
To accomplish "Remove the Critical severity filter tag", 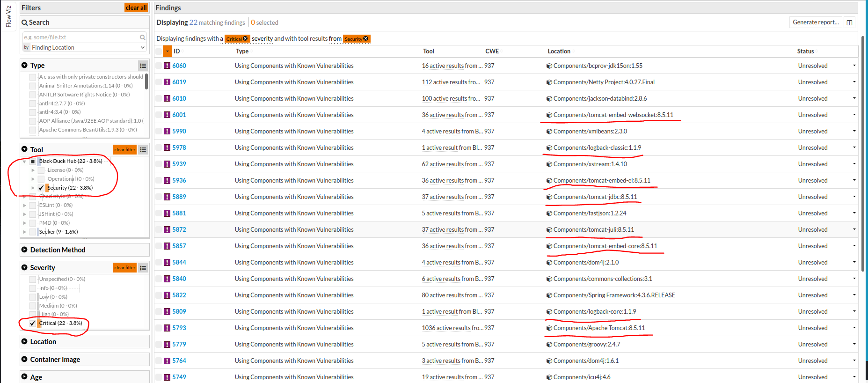I will (245, 39).
